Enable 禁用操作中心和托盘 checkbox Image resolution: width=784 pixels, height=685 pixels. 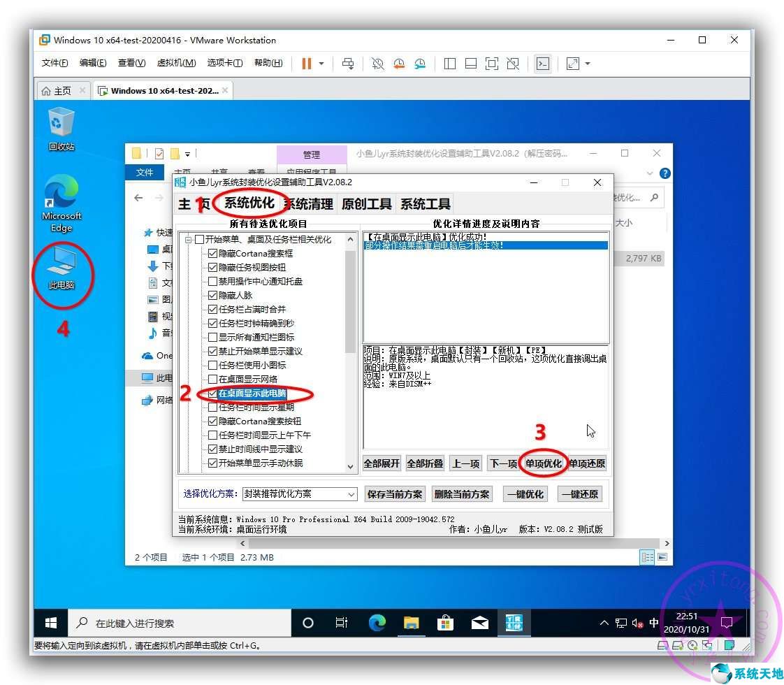pyautogui.click(x=214, y=282)
